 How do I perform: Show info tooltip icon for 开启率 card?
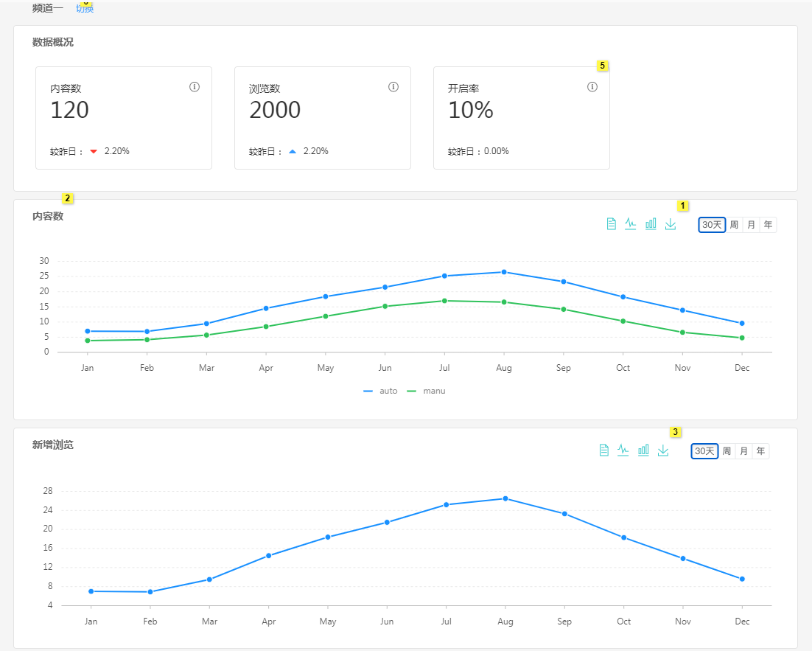coord(592,86)
